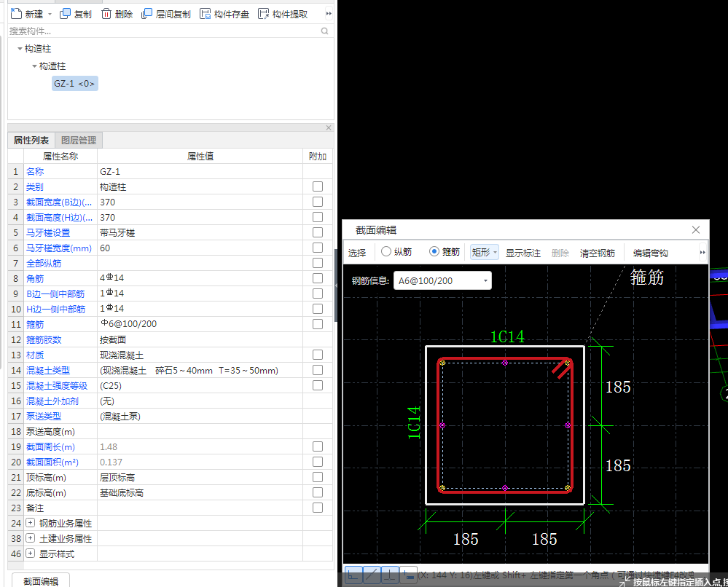Tick the 附加 checkbox for 截面周长 row
728x587 pixels.
pyautogui.click(x=318, y=446)
